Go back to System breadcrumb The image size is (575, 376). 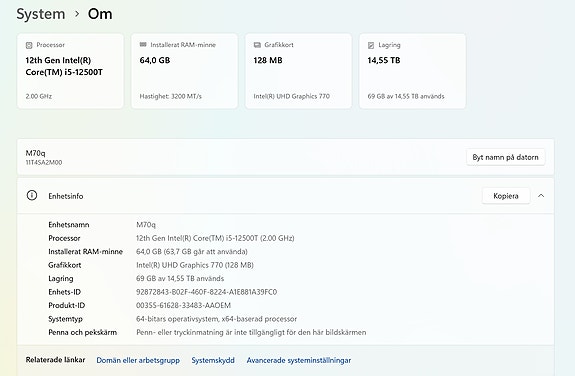click(41, 14)
